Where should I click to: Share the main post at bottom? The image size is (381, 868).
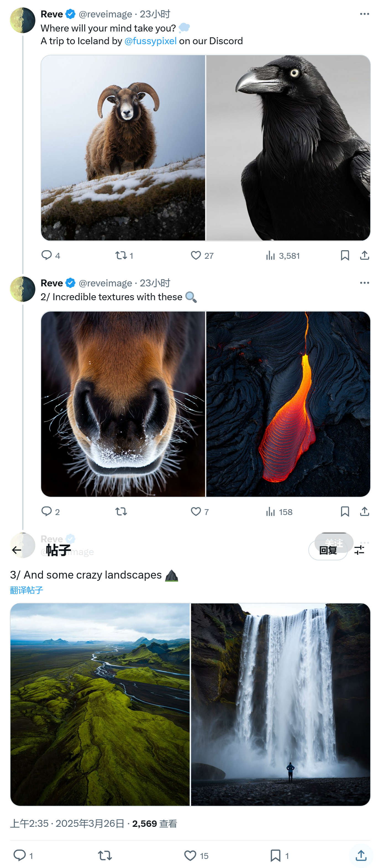click(x=361, y=855)
